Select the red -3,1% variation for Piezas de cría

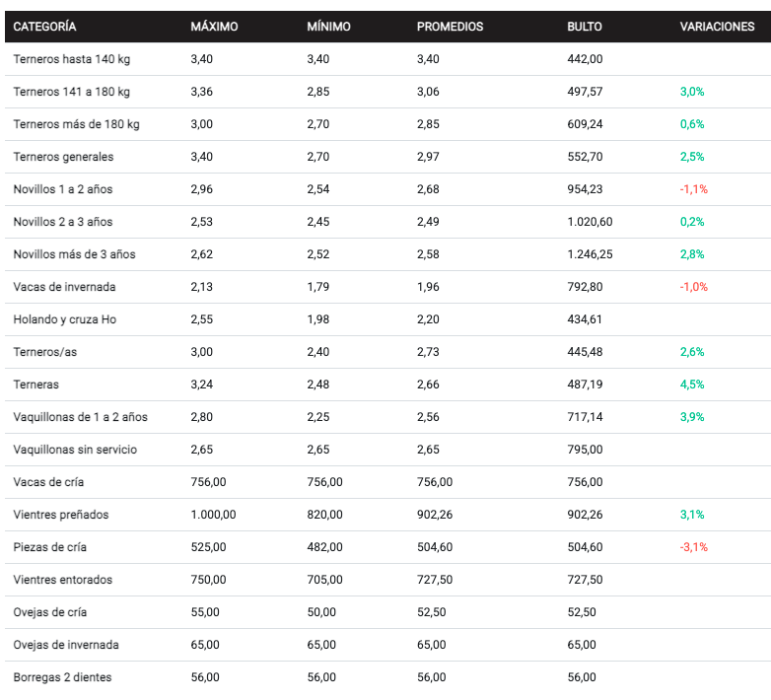pos(694,547)
